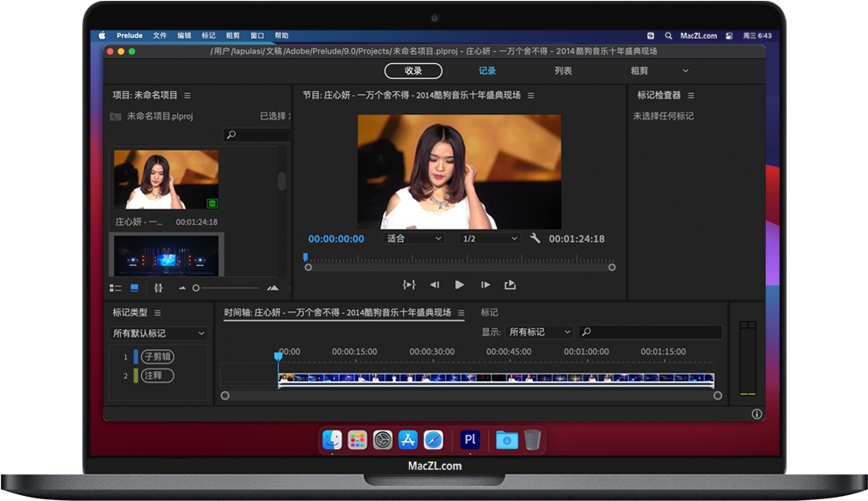The image size is (868, 501).
Task: Open the monitor wrench settings icon
Action: coord(536,238)
